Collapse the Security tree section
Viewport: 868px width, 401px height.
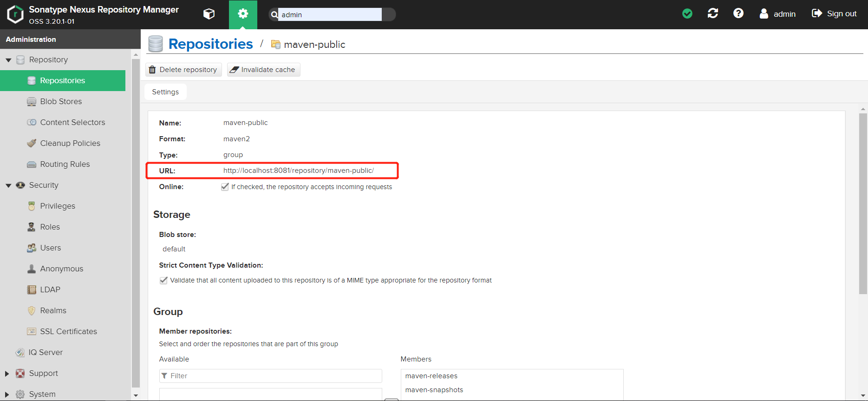tap(8, 185)
